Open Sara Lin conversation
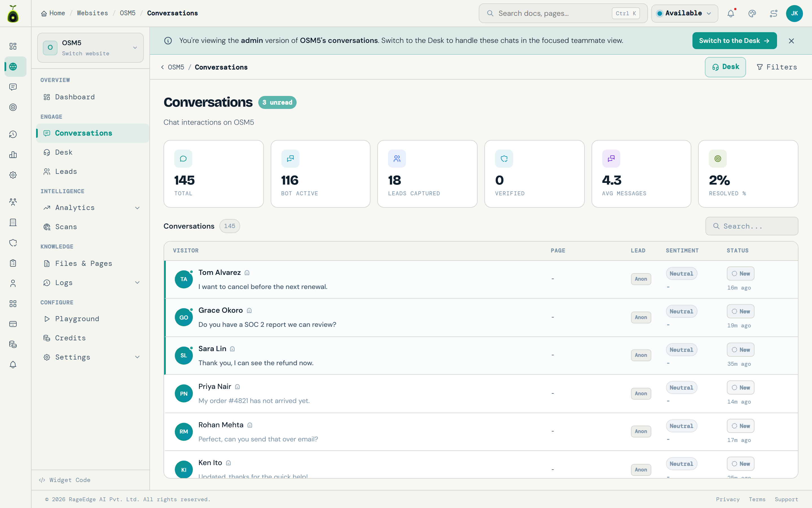This screenshot has height=508, width=812. coord(481,356)
